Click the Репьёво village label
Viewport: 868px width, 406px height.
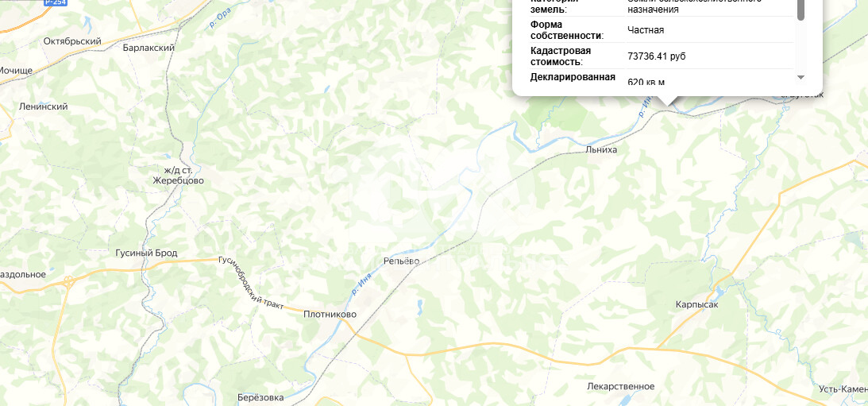tap(402, 261)
